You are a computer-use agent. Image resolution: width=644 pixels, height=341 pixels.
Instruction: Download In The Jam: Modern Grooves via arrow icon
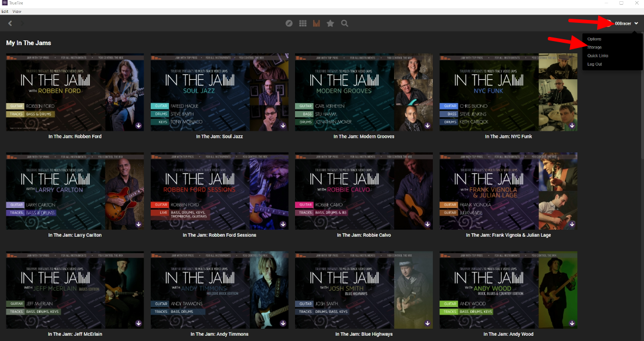click(428, 125)
